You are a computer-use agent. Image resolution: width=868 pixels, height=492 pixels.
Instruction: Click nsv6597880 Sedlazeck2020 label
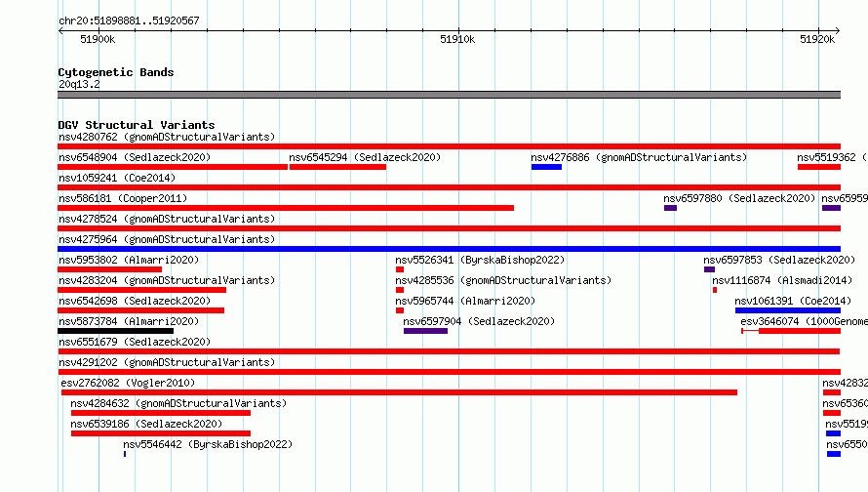[x=739, y=198]
